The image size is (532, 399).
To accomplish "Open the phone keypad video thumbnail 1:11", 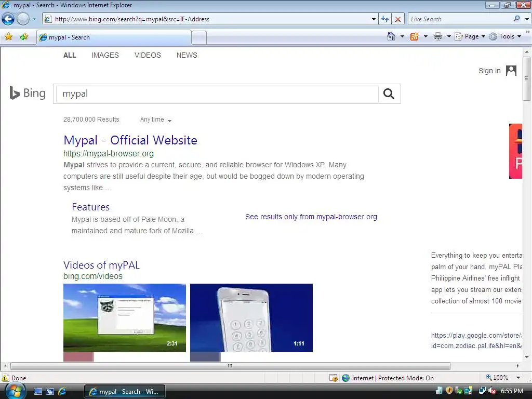I will (251, 318).
